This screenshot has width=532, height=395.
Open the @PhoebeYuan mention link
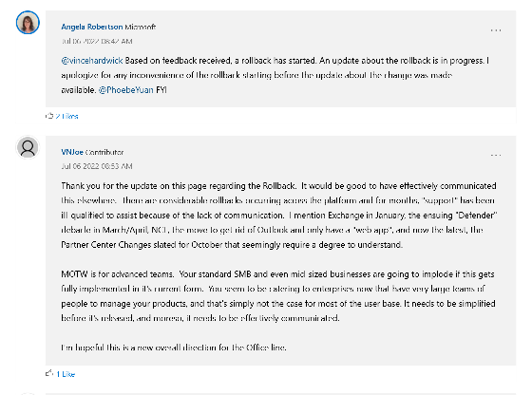pyautogui.click(x=125, y=90)
